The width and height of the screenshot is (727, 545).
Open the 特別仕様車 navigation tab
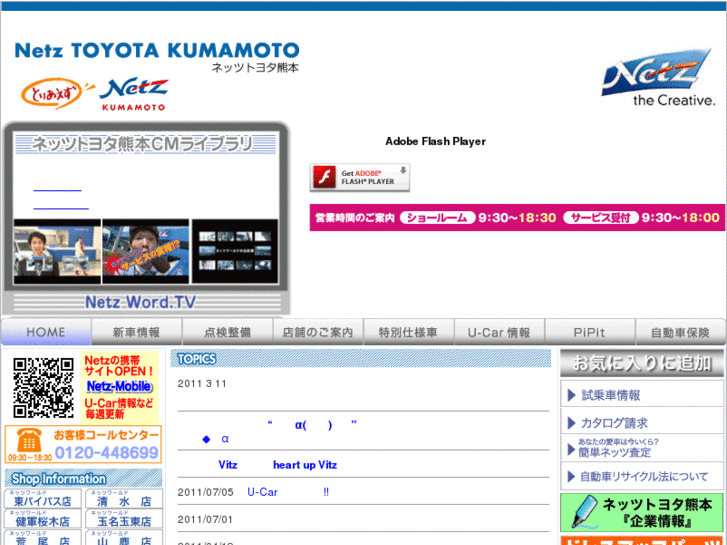coord(408,332)
